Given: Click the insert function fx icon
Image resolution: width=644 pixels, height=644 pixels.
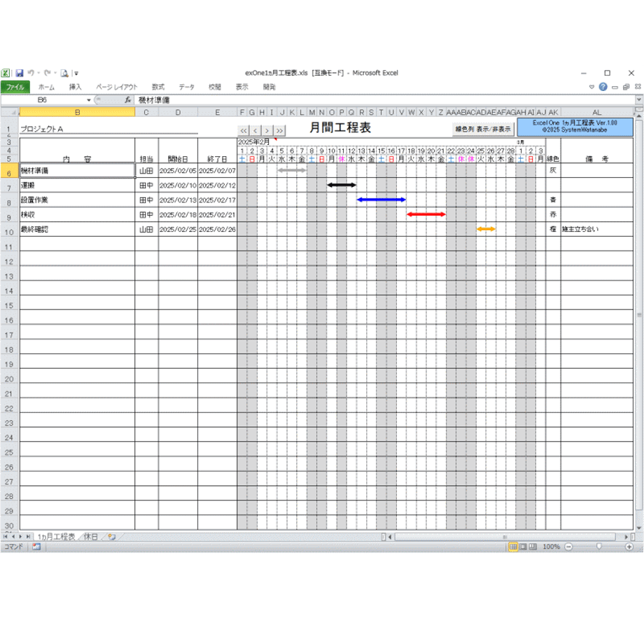Looking at the screenshot, I should pos(127,100).
